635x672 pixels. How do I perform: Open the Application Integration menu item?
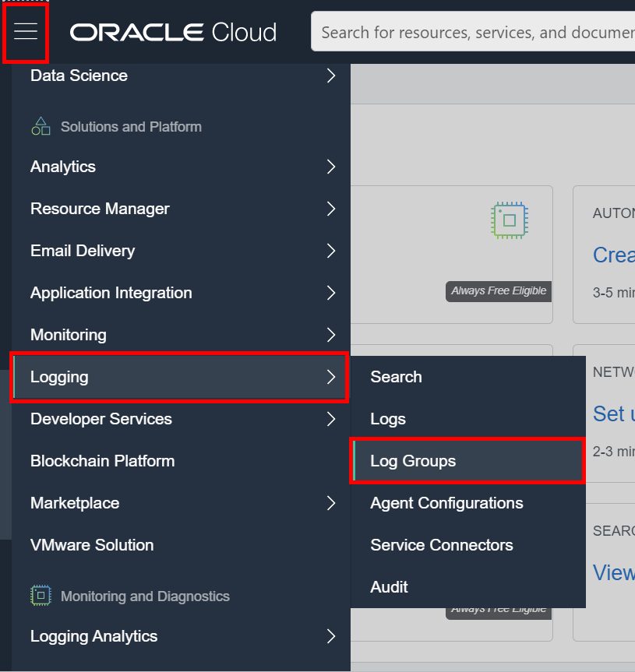click(x=111, y=293)
